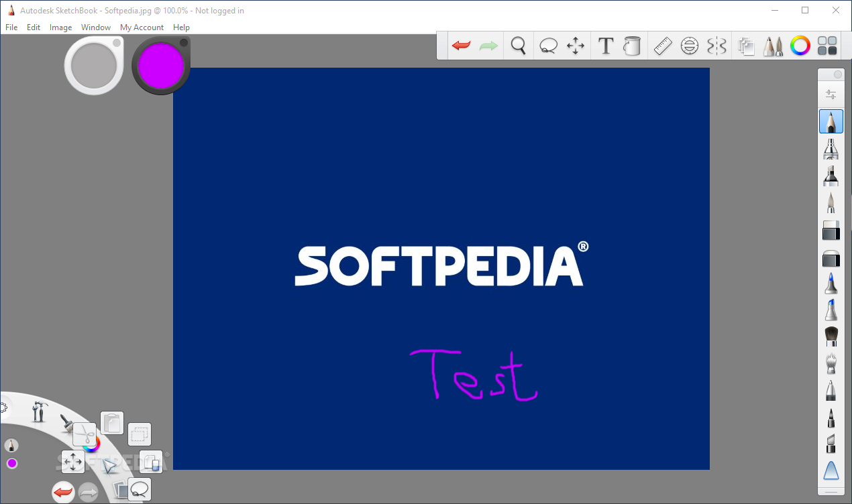Select the Airbrush in brush palette
852x504 pixels.
coord(831,149)
